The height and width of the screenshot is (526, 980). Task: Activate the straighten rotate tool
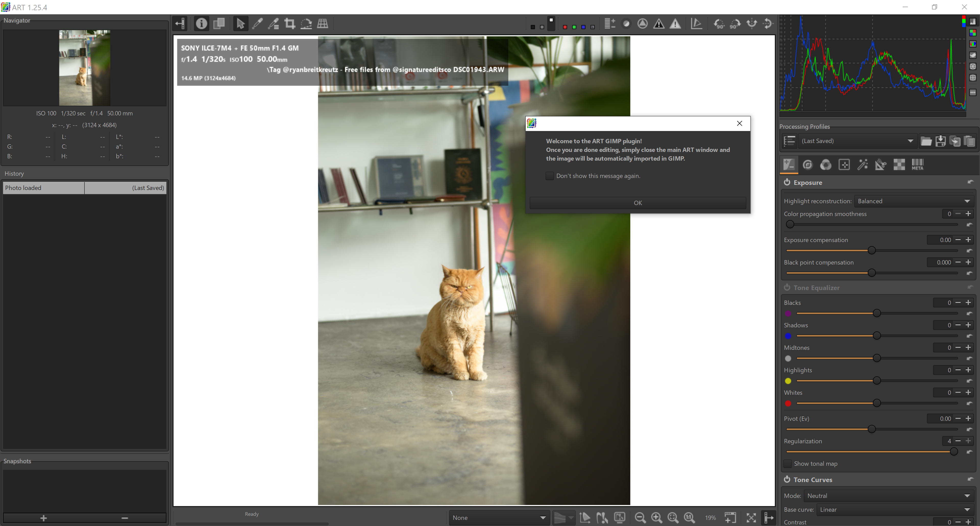306,23
